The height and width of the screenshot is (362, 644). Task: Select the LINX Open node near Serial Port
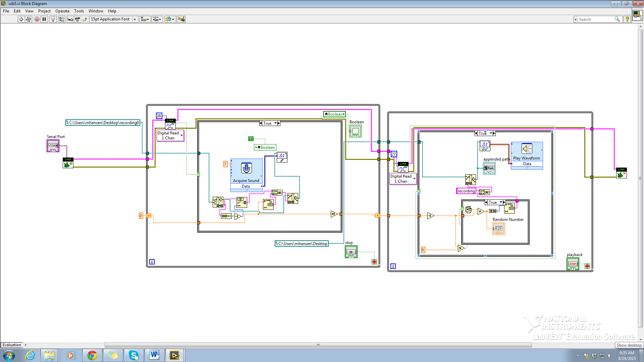pyautogui.click(x=68, y=163)
